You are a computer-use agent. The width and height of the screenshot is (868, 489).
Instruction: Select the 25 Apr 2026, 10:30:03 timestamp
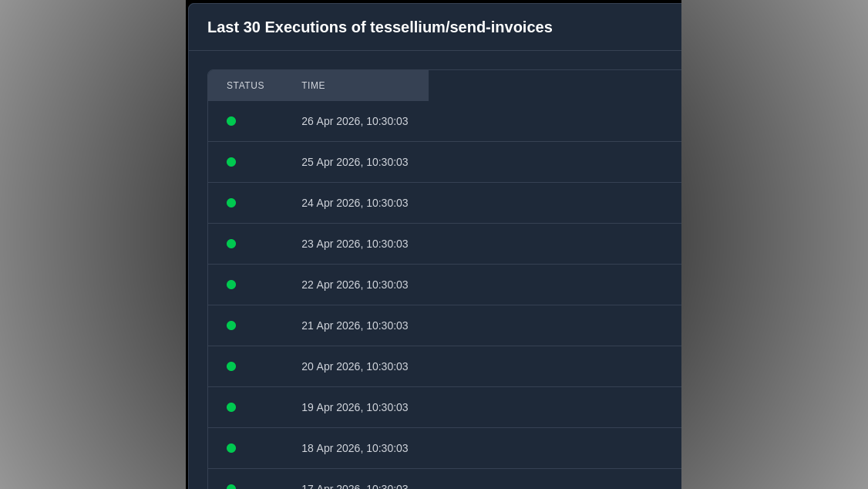[x=355, y=162]
